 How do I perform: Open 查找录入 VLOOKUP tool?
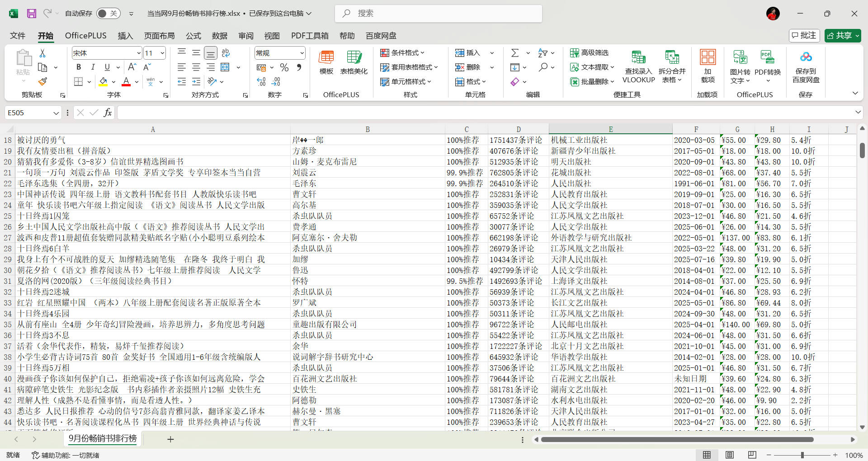[x=638, y=67]
